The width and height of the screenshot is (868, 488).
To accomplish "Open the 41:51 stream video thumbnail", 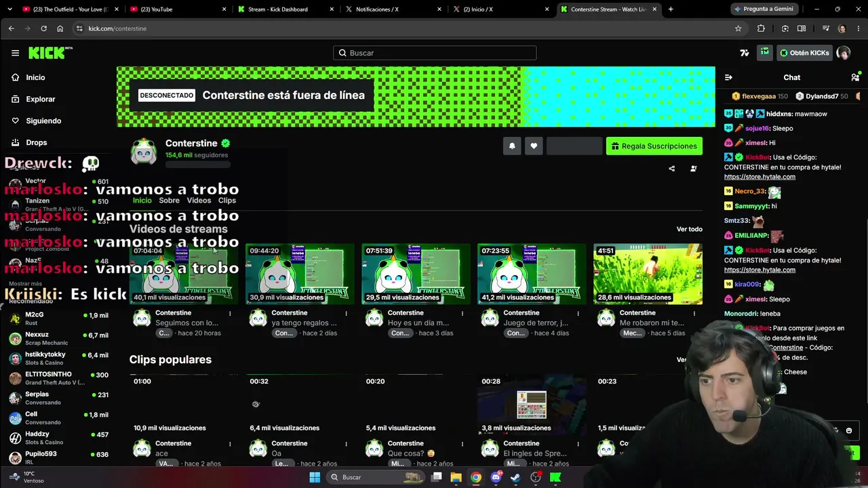I will pyautogui.click(x=648, y=274).
